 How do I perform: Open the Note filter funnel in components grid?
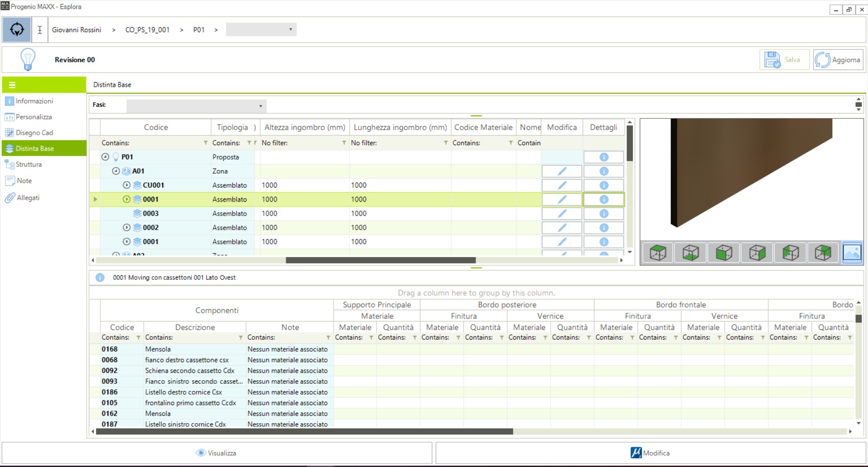(328, 338)
